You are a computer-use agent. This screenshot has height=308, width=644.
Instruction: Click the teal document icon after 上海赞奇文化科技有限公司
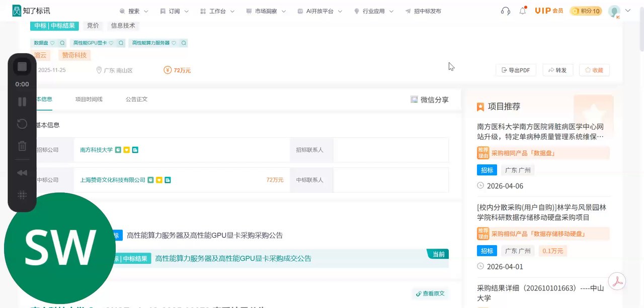(168, 180)
